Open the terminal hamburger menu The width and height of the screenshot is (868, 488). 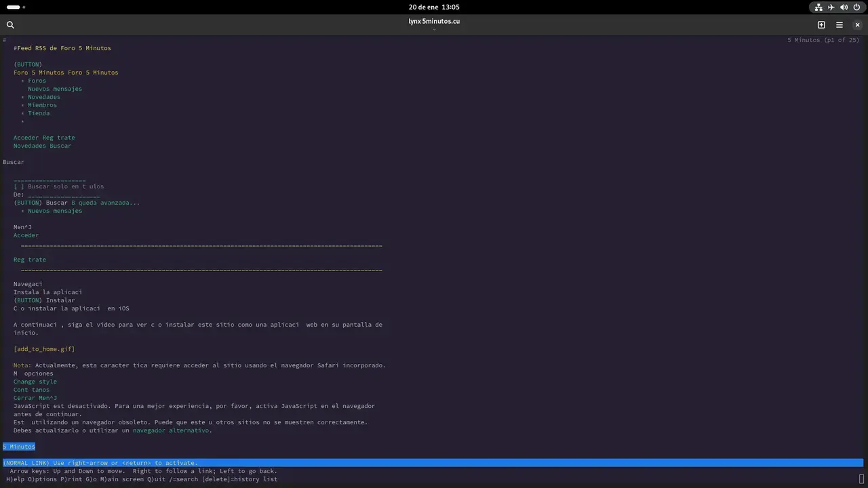click(x=840, y=24)
